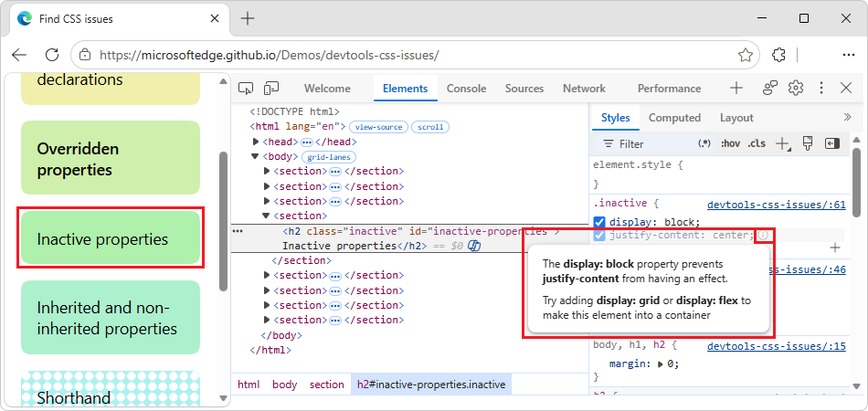Open the three-dot gutter menu on h2 row
Viewport: 868px width, 411px height.
pyautogui.click(x=238, y=231)
